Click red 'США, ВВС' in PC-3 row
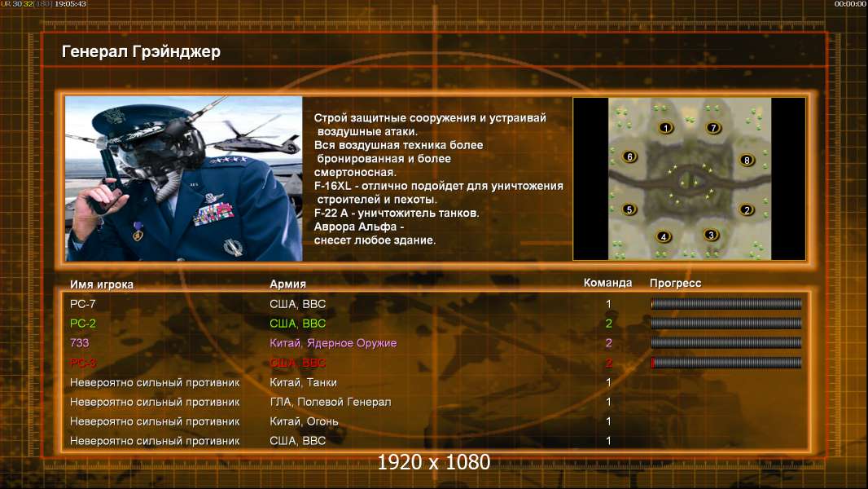Screen dimensions: 868x489 [x=298, y=363]
